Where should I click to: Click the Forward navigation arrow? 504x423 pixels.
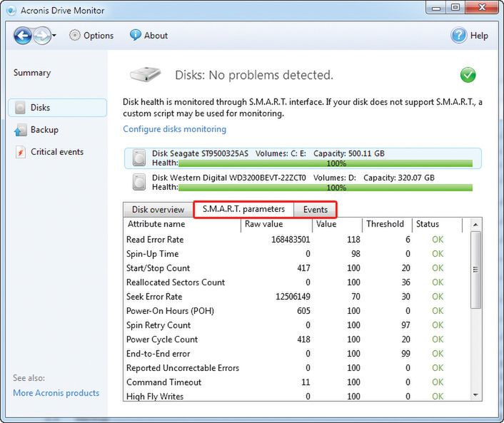point(42,36)
